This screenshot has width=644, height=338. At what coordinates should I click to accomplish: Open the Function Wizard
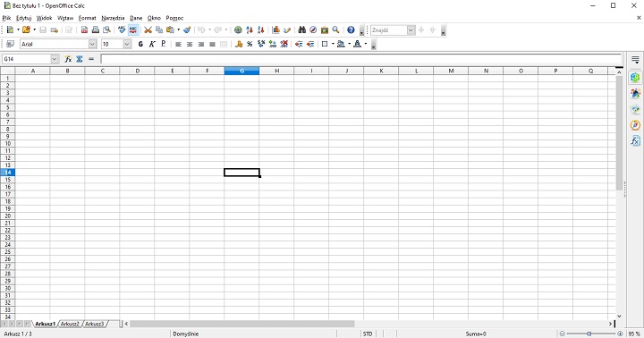68,59
